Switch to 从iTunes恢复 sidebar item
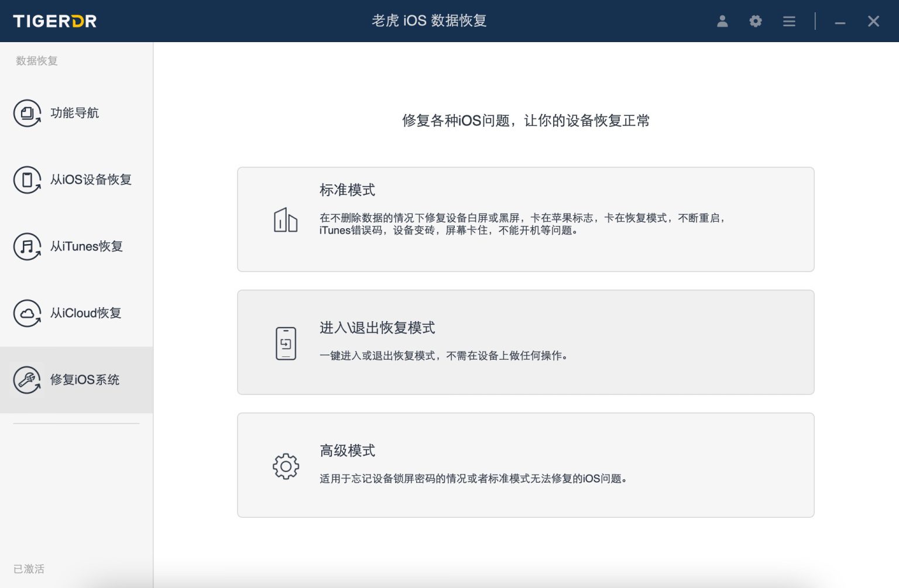The image size is (899, 588). click(x=86, y=246)
